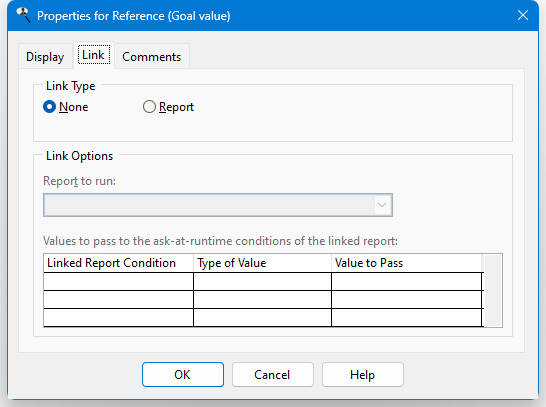Viewport: 546px width, 407px height.
Task: Select first row Type of Value cell
Action: (263, 281)
